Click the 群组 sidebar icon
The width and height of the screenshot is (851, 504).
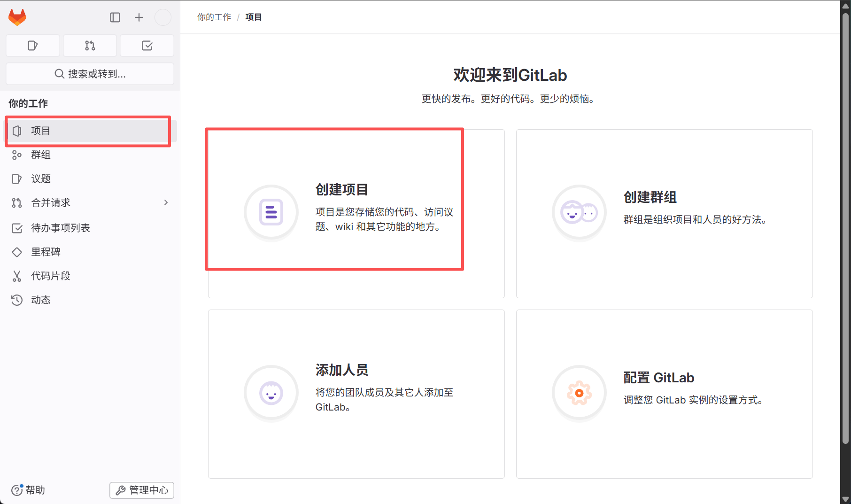point(17,155)
